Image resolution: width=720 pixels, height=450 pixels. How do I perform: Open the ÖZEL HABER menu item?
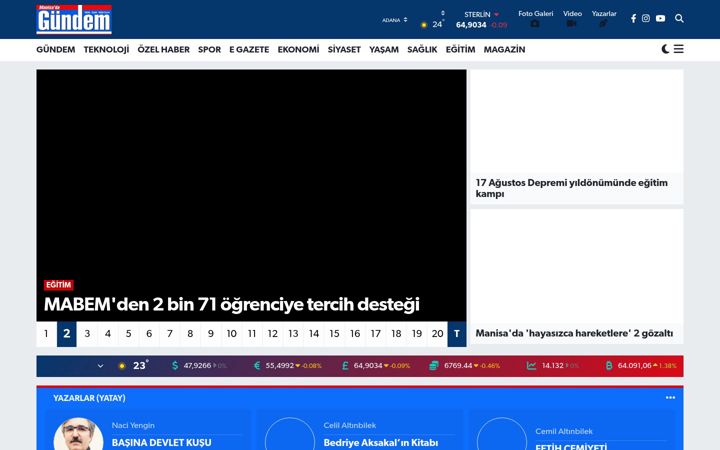click(163, 49)
